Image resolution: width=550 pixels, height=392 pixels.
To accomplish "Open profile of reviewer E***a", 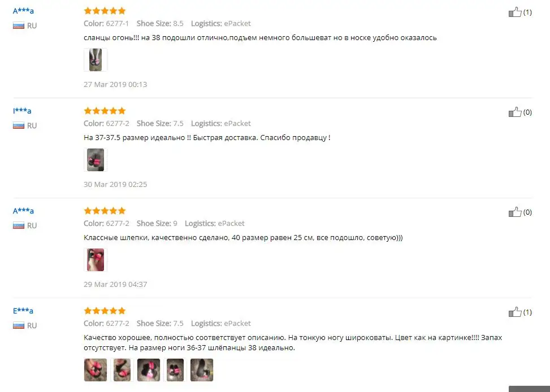I will tap(23, 311).
